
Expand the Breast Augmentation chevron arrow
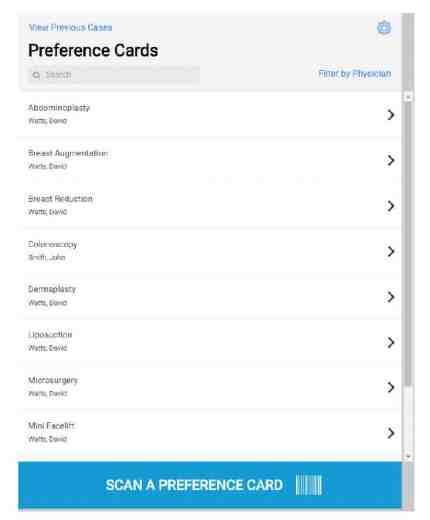click(x=391, y=160)
